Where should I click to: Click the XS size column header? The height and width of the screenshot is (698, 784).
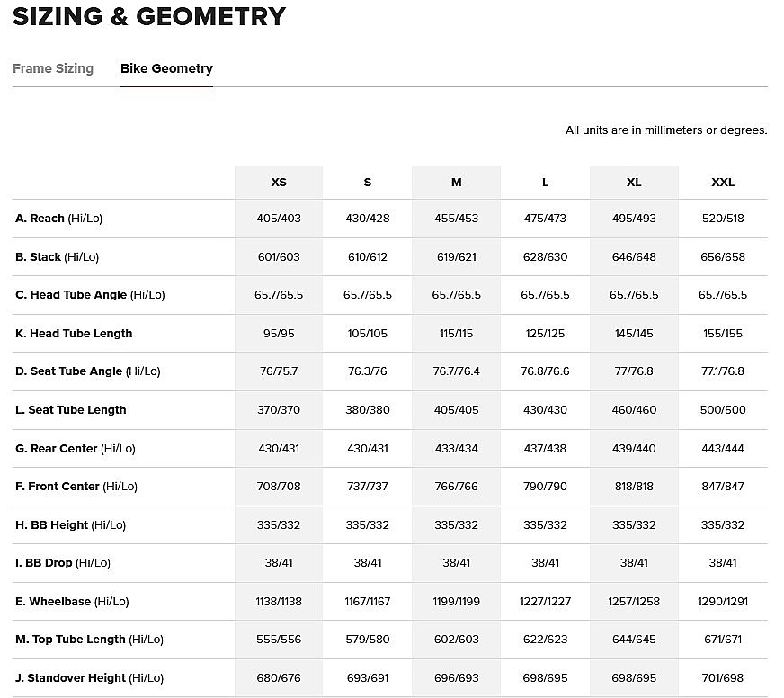(279, 182)
